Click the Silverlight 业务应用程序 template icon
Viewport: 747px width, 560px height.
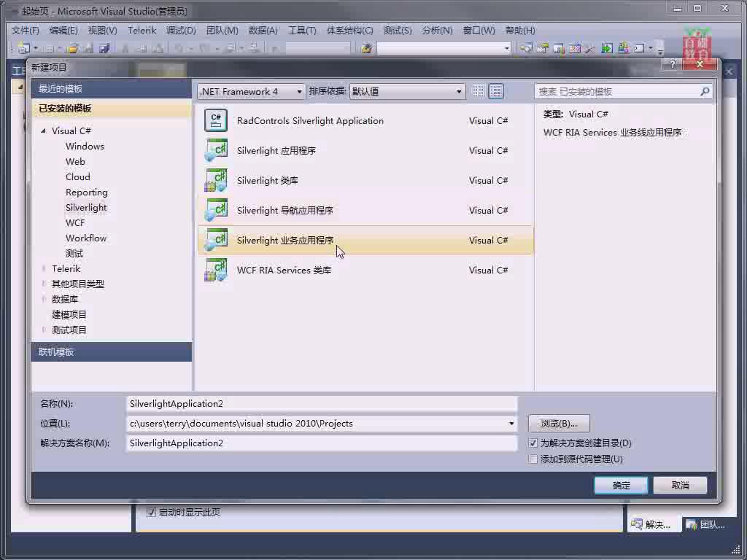point(216,240)
